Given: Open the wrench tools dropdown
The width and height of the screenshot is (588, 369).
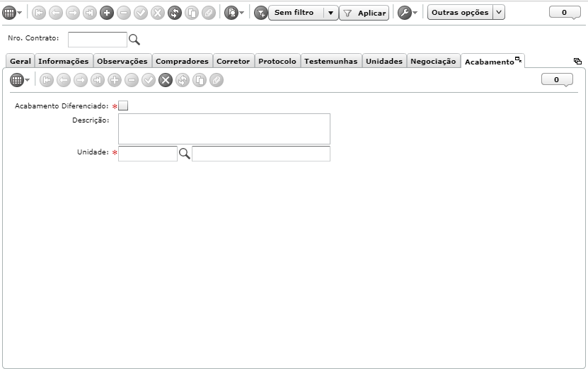Looking at the screenshot, I should (408, 13).
